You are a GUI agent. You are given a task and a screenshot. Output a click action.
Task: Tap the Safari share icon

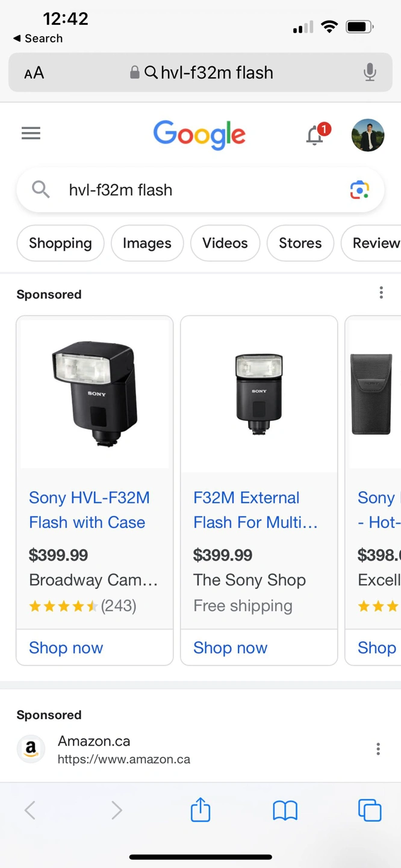tap(200, 810)
